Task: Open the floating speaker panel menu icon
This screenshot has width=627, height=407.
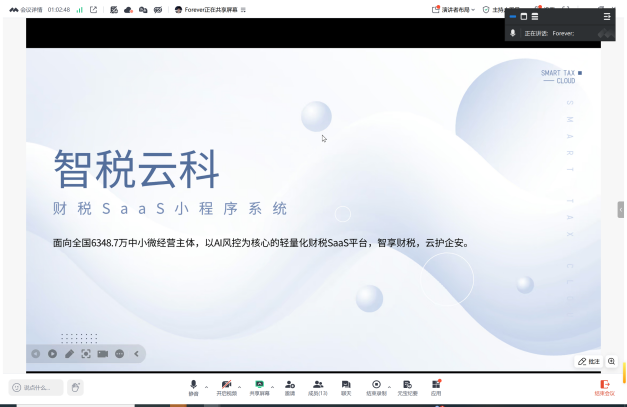Action: point(607,16)
